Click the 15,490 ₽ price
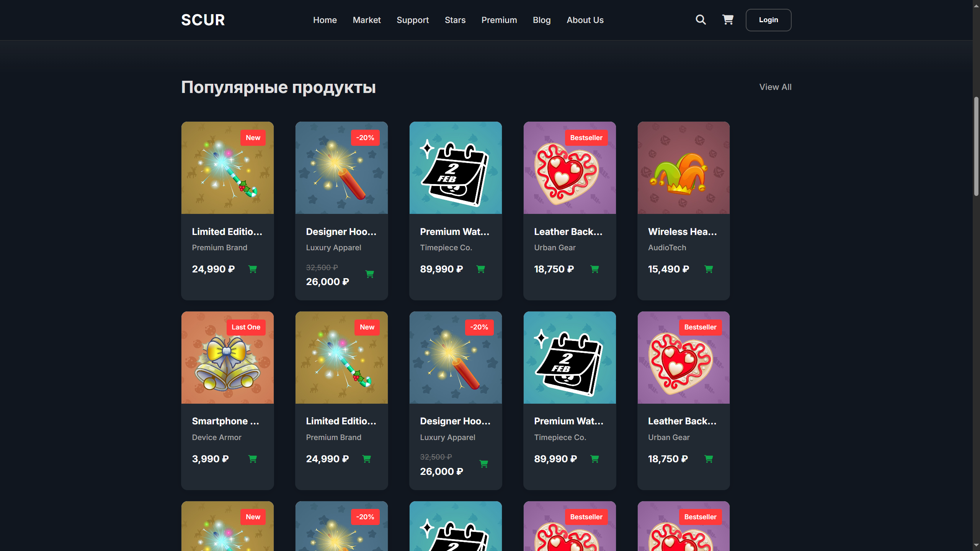Screen dimensions: 980x551 668,269
